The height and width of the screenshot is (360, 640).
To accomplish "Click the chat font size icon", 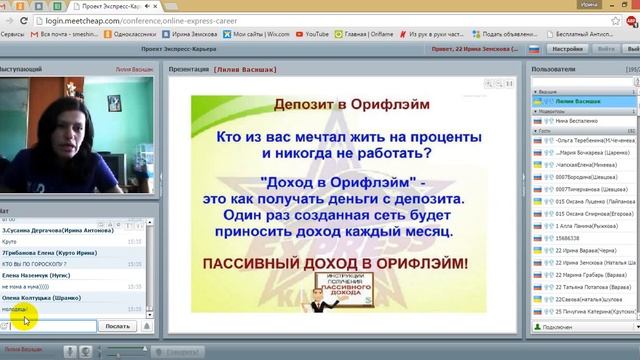I will 129,225.
